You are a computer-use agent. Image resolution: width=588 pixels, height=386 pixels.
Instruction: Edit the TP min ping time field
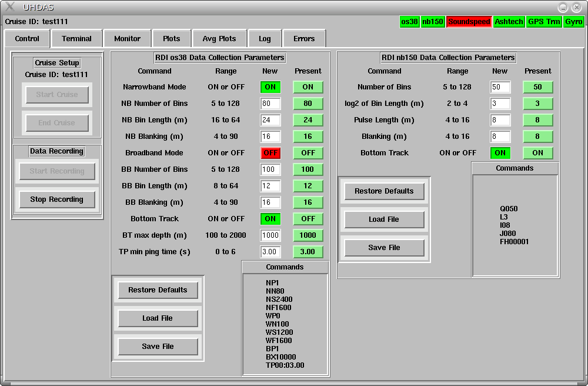coord(270,252)
